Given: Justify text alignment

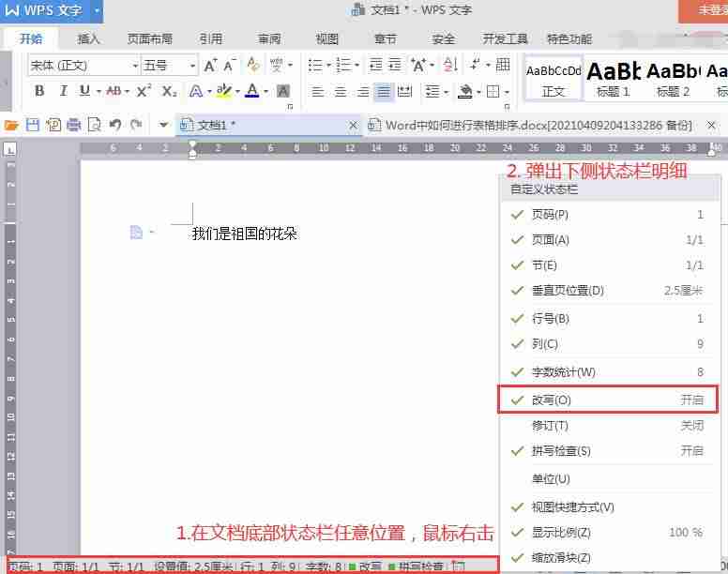Looking at the screenshot, I should click(x=384, y=91).
